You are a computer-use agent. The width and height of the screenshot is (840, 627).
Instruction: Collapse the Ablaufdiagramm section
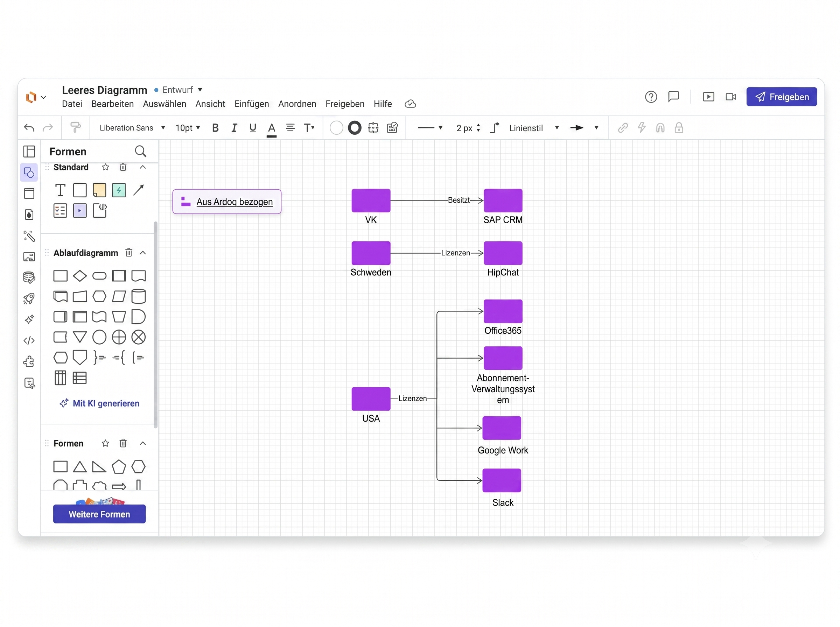143,253
